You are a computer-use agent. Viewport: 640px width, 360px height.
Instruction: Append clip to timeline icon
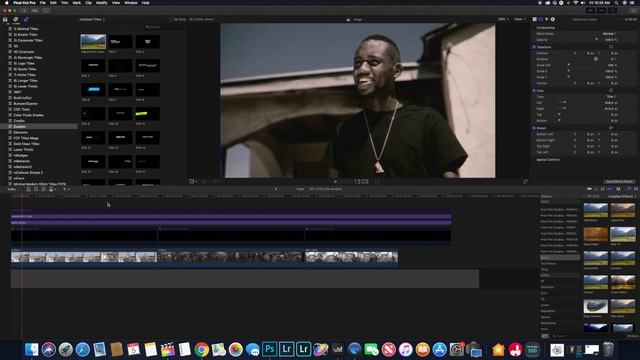coord(43,189)
